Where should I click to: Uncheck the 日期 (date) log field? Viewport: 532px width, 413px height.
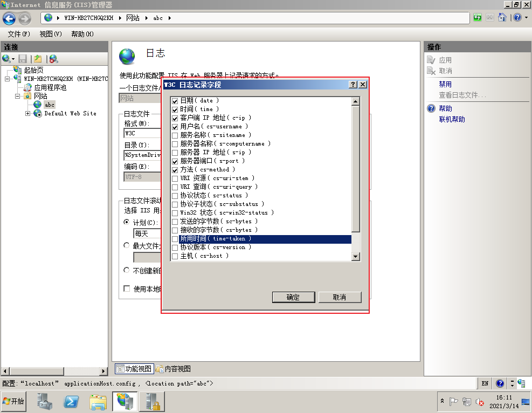pos(175,101)
